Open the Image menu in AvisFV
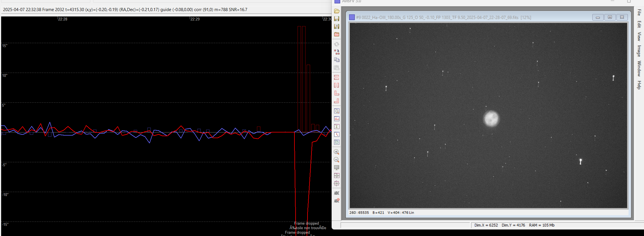The height and width of the screenshot is (236, 644). click(639, 51)
